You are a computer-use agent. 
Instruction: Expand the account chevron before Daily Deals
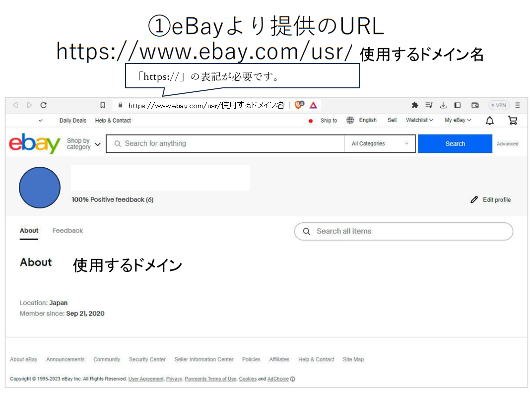pos(41,121)
